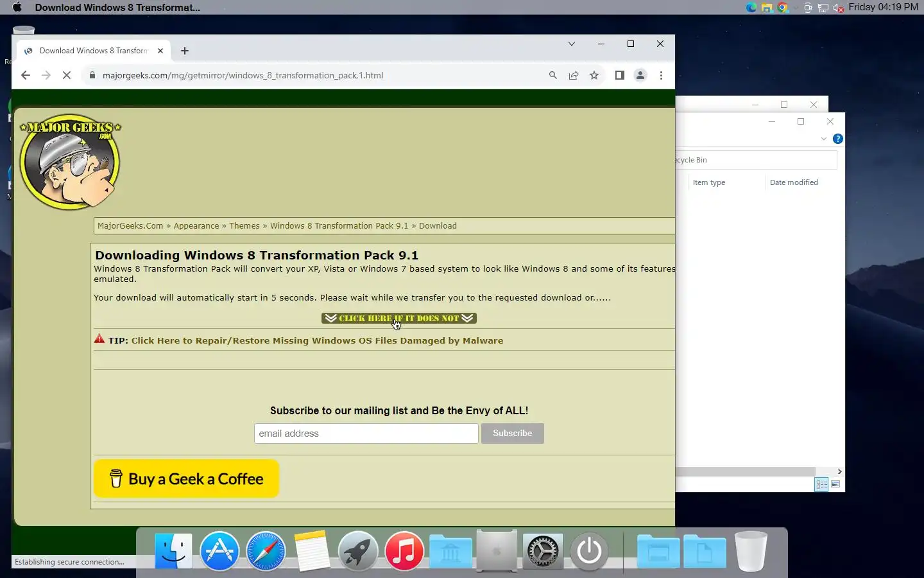Viewport: 924px width, 578px height.
Task: Switch Explorer to large icons view
Action: [x=835, y=484]
